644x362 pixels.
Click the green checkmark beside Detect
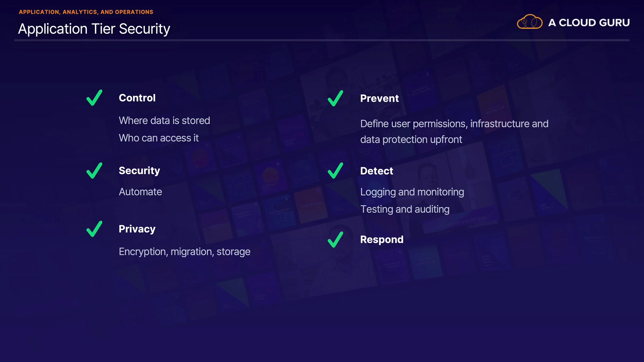(335, 171)
